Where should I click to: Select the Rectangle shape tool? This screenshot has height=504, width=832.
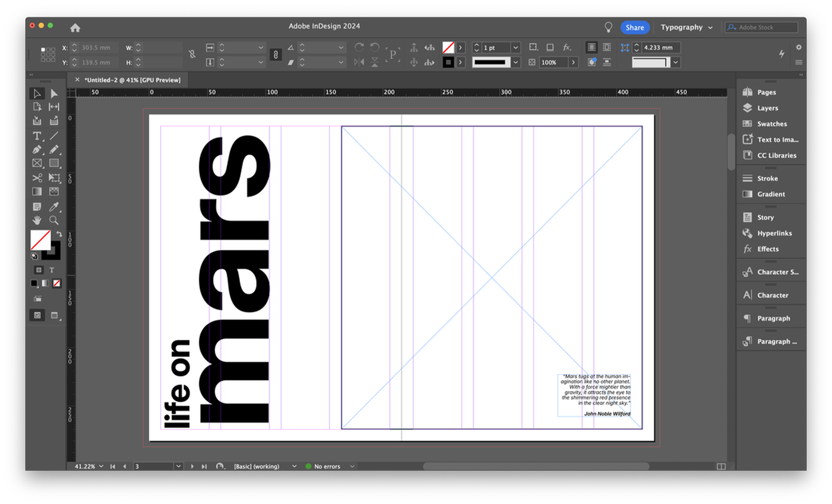tap(54, 163)
